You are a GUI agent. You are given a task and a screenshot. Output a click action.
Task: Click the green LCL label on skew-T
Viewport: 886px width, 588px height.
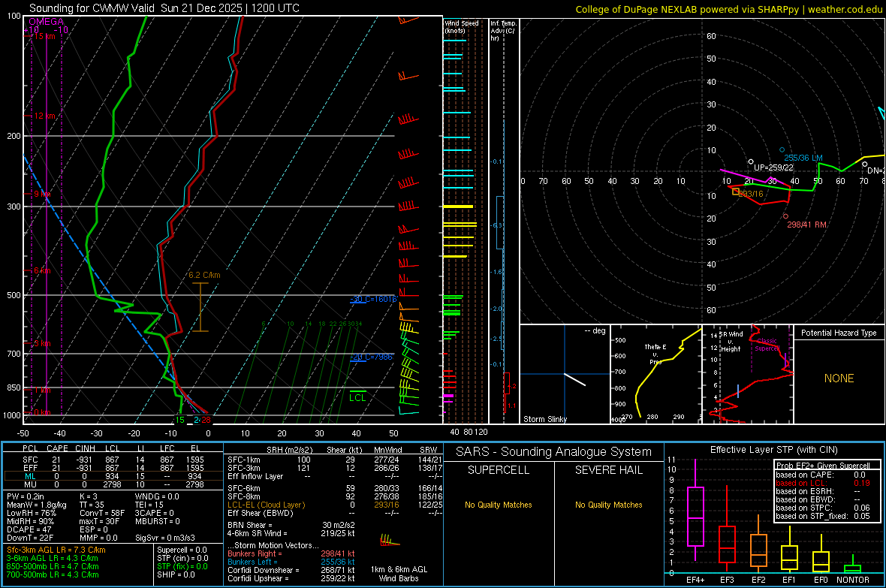point(357,398)
